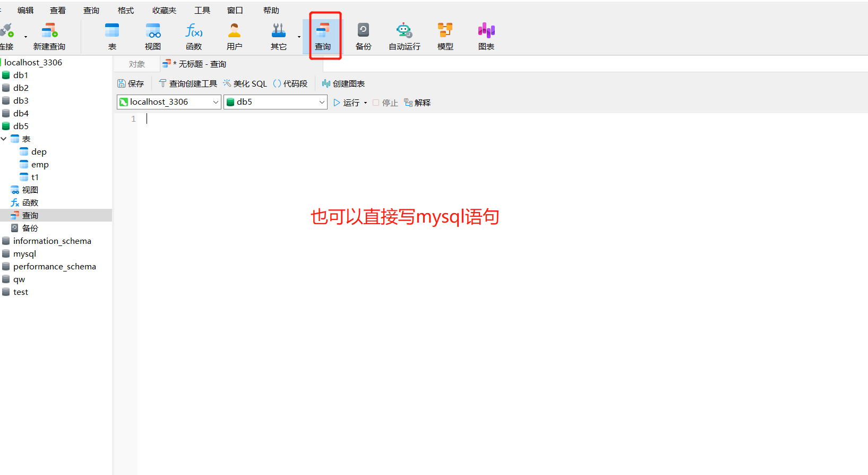Select the performance_schema database
The image size is (868, 475).
pyautogui.click(x=56, y=266)
